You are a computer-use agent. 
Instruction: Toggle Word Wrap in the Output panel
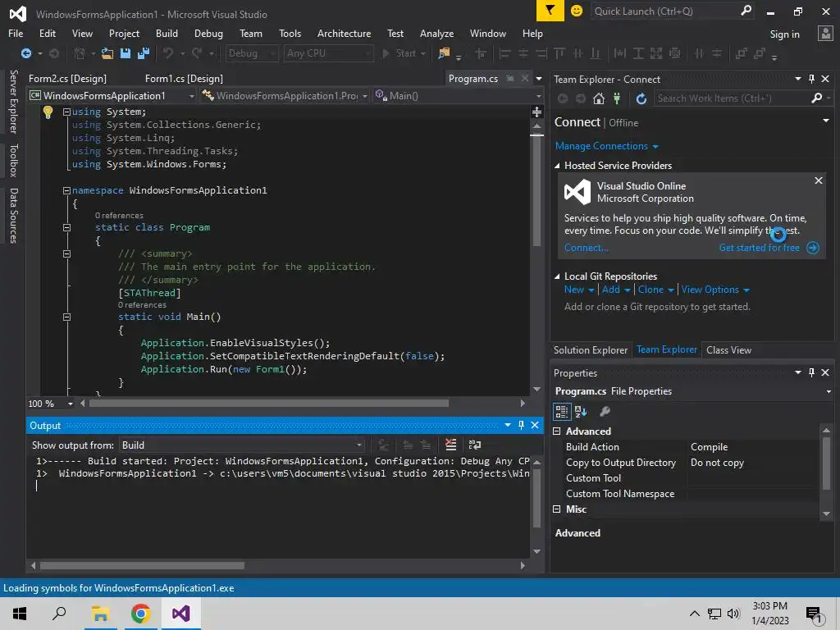[475, 445]
